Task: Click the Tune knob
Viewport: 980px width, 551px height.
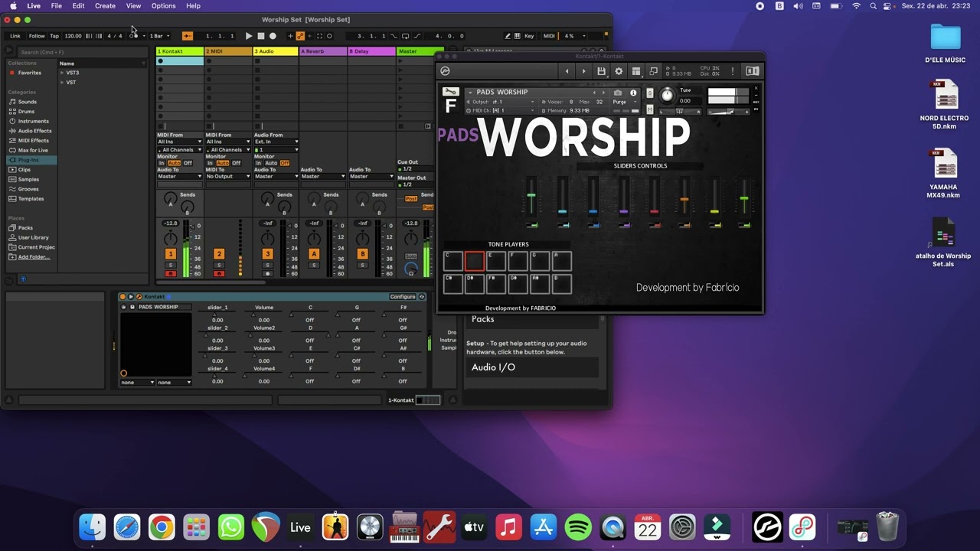Action: point(667,96)
